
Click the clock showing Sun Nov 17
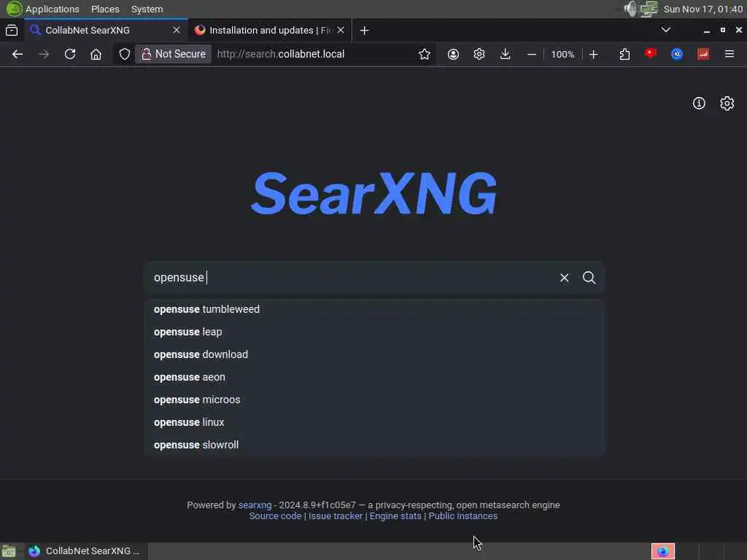pyautogui.click(x=703, y=9)
